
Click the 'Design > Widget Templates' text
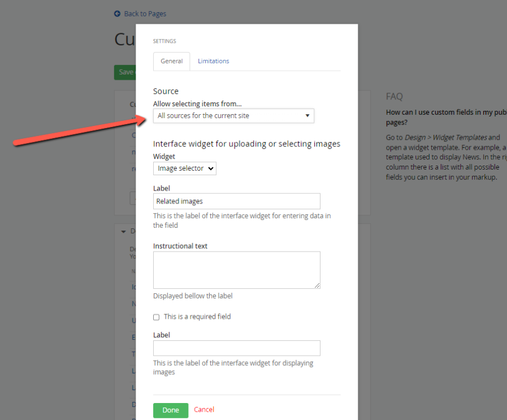tap(446, 137)
